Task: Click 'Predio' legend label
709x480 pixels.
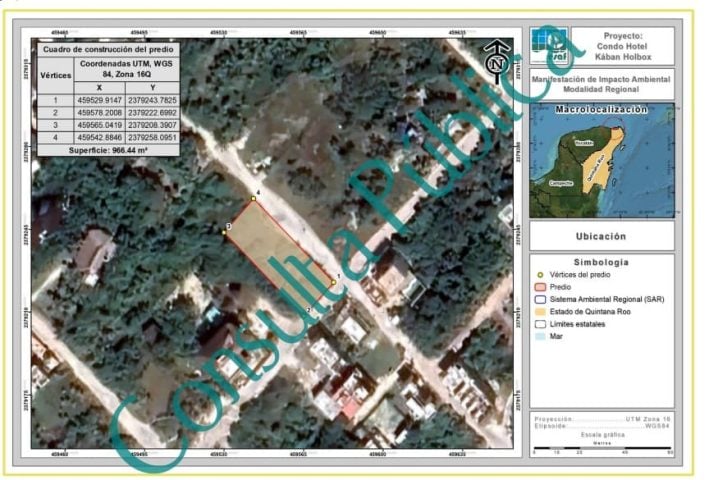Action: pos(560,287)
